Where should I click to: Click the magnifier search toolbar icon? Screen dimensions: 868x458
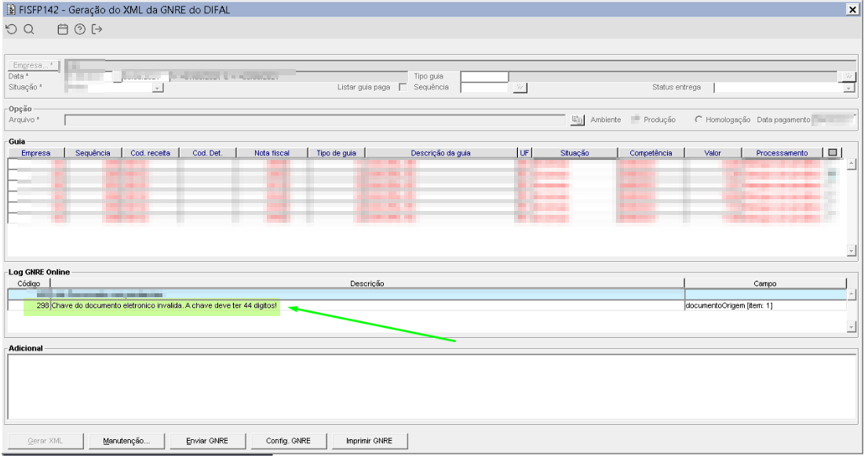coord(29,29)
